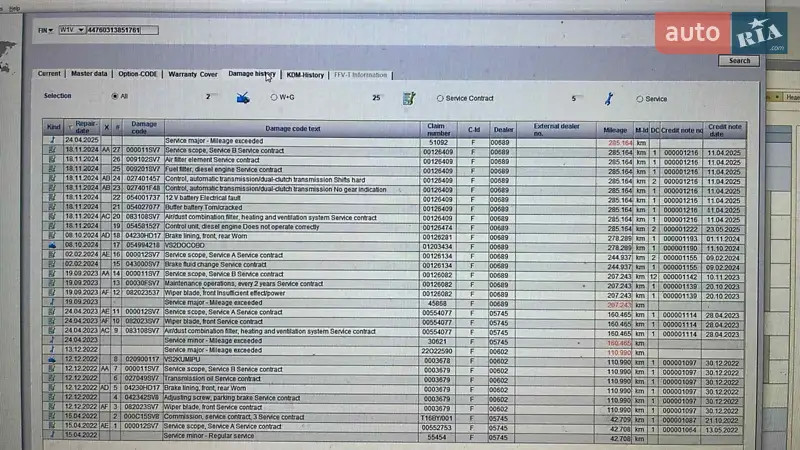800x450 pixels.
Task: Switch to the Master data tab
Action: point(89,74)
